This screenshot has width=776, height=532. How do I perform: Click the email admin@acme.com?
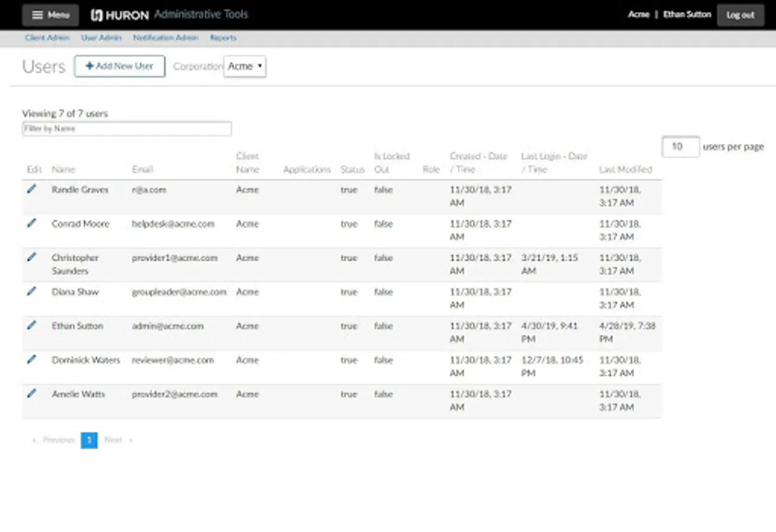click(x=168, y=326)
